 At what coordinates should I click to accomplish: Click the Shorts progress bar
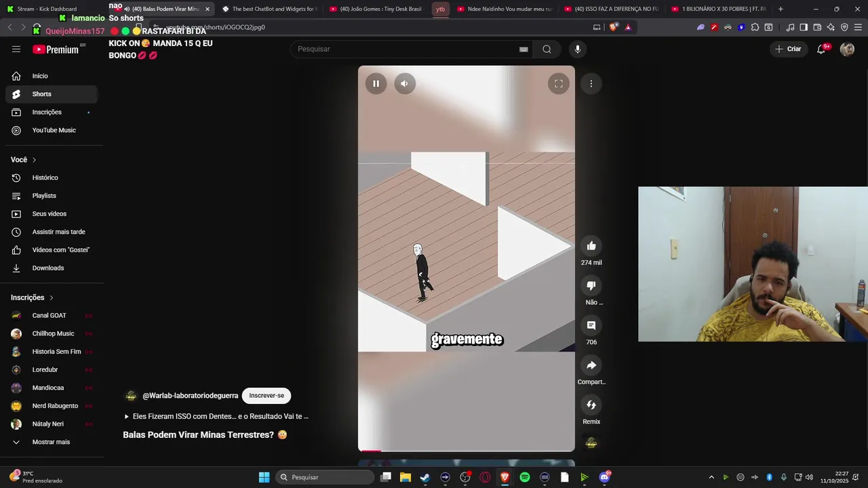[467, 450]
